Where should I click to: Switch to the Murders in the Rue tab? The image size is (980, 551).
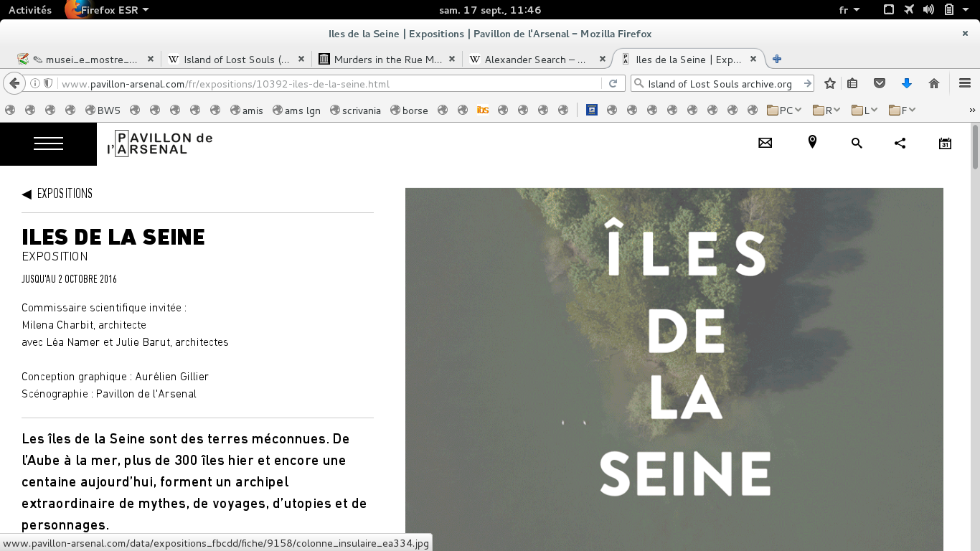387,60
